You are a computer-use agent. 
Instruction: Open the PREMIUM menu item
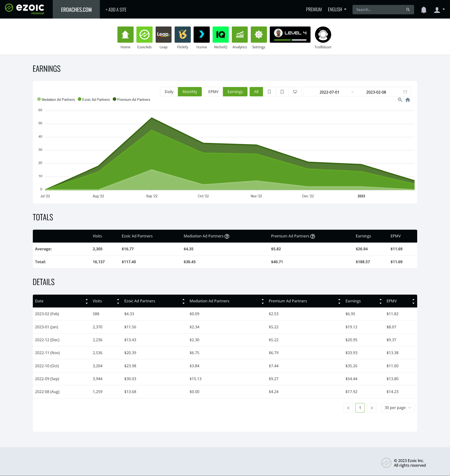[x=314, y=10]
